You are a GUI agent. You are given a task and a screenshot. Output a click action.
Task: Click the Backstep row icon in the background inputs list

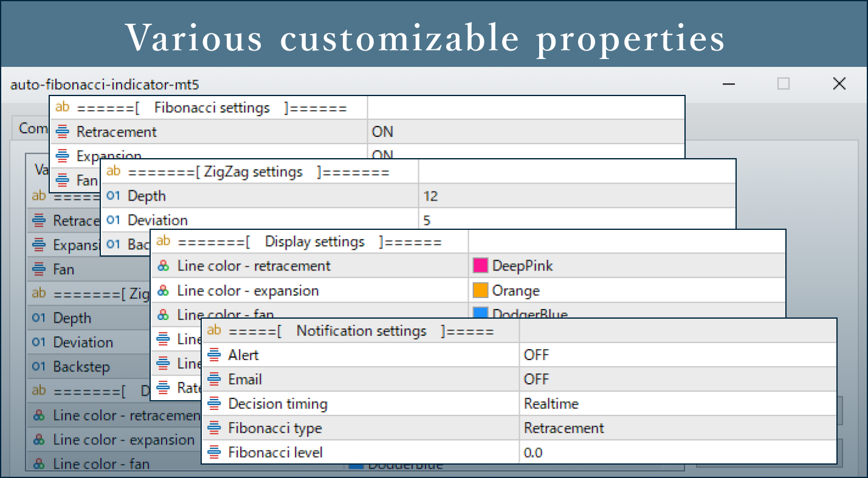tap(39, 367)
